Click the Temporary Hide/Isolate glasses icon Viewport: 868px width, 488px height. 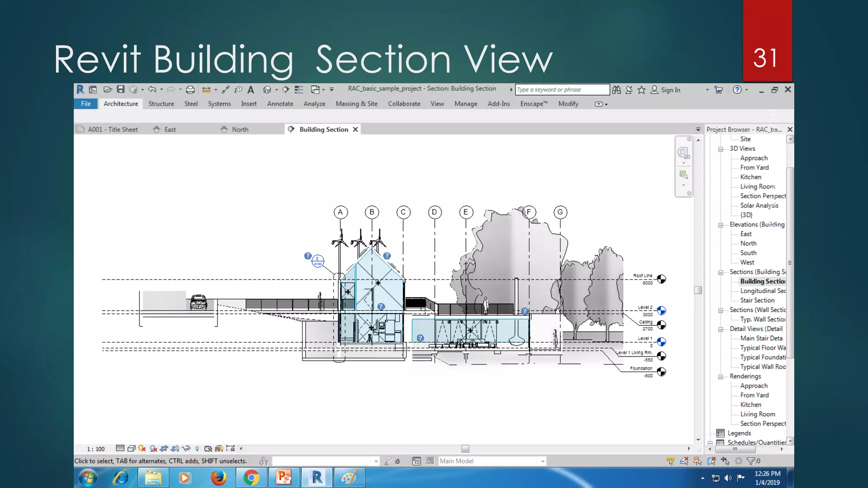coord(186,448)
